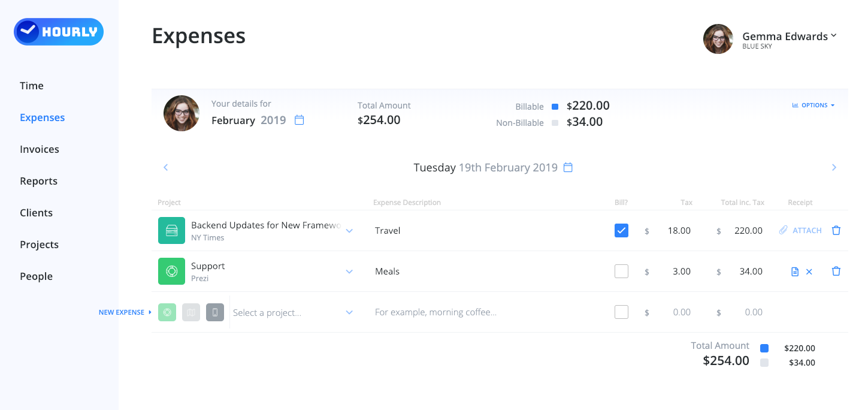Select the map quick project icon
The height and width of the screenshot is (410, 868).
(191, 312)
